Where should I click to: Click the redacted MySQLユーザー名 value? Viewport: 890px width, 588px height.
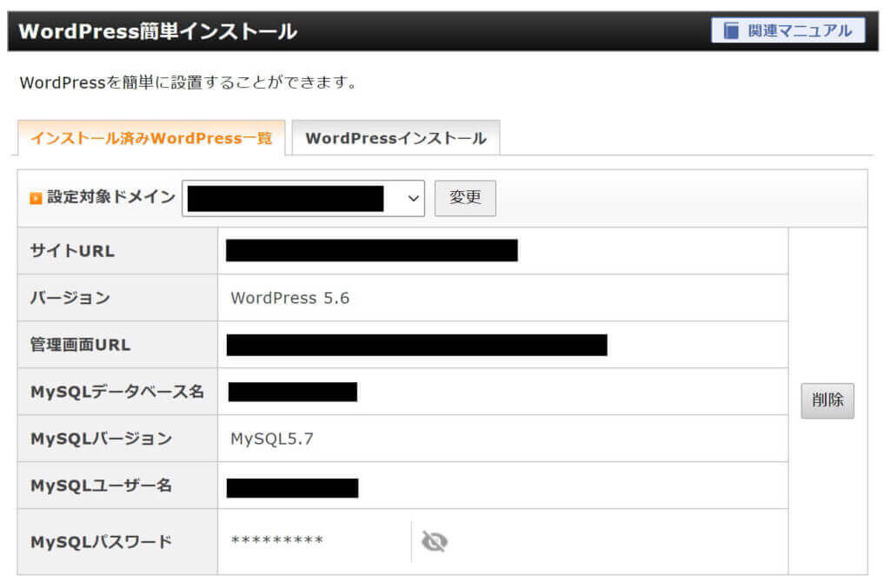292,487
